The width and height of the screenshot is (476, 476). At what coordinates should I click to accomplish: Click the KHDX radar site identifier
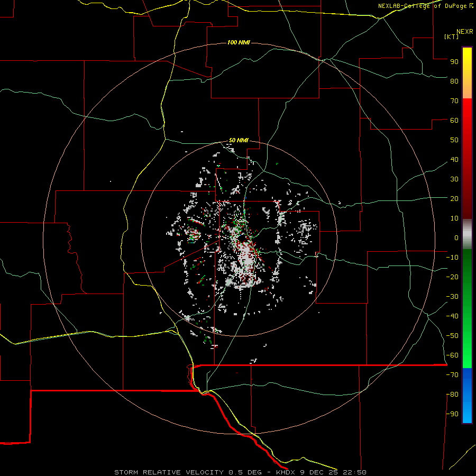(x=286, y=472)
